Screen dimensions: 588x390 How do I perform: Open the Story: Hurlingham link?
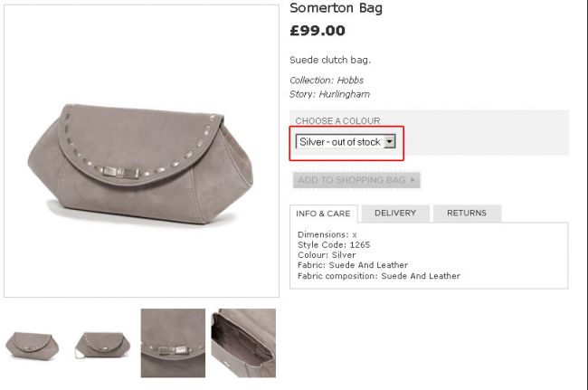tap(329, 94)
